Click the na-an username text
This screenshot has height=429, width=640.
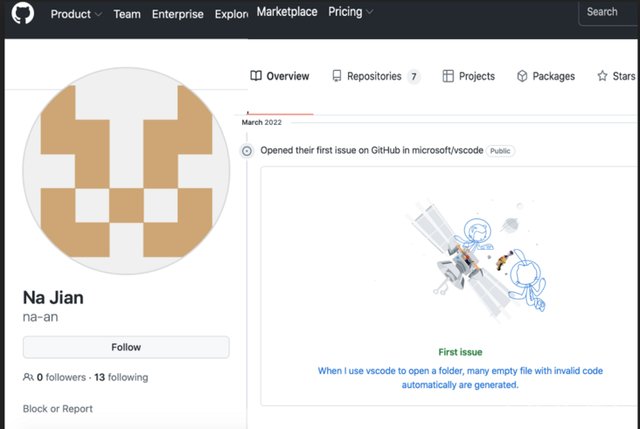(x=40, y=317)
